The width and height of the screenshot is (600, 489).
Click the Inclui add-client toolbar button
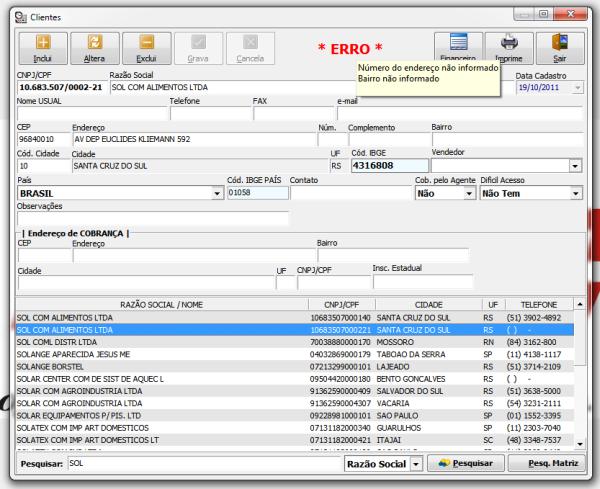[43, 49]
